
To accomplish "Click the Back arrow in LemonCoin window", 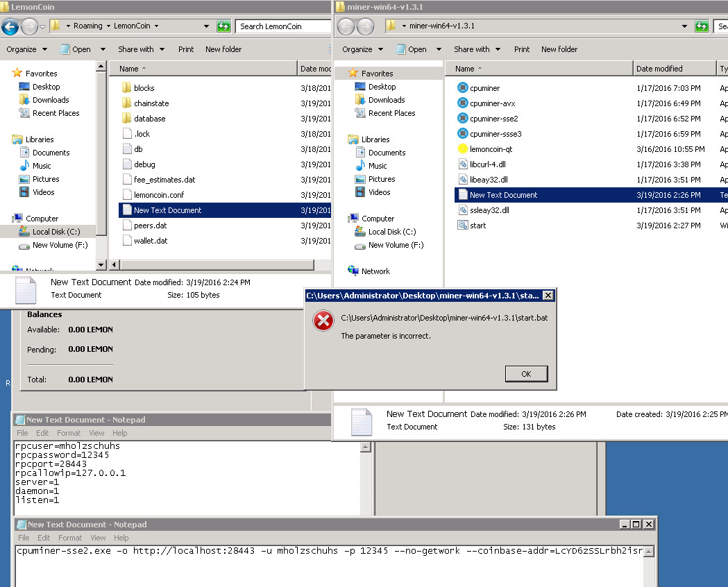I will [10, 26].
